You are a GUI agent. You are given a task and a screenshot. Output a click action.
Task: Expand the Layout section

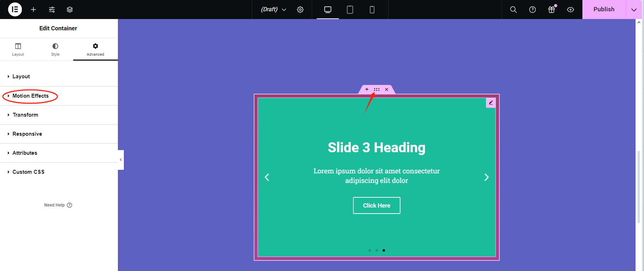click(x=59, y=76)
